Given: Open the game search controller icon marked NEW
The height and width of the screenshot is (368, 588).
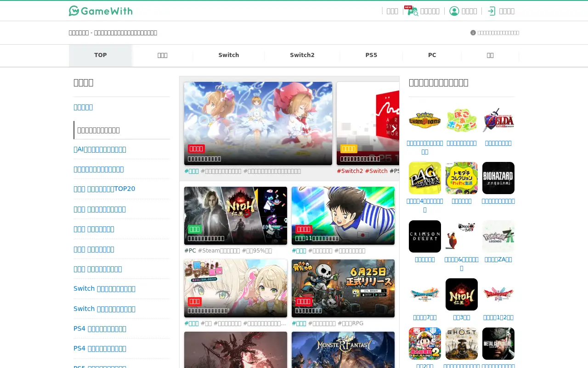Looking at the screenshot, I should [x=412, y=11].
